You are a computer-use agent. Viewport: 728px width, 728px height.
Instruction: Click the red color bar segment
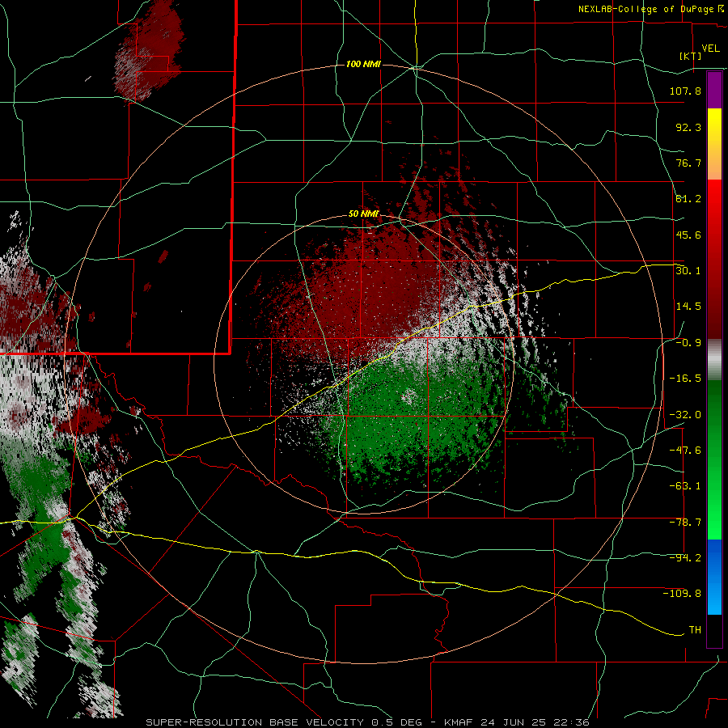[x=714, y=259]
